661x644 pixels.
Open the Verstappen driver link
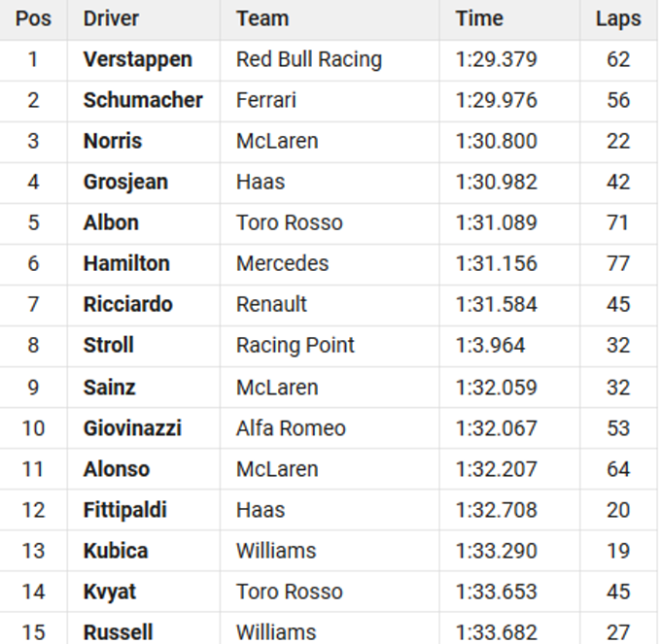[137, 59]
